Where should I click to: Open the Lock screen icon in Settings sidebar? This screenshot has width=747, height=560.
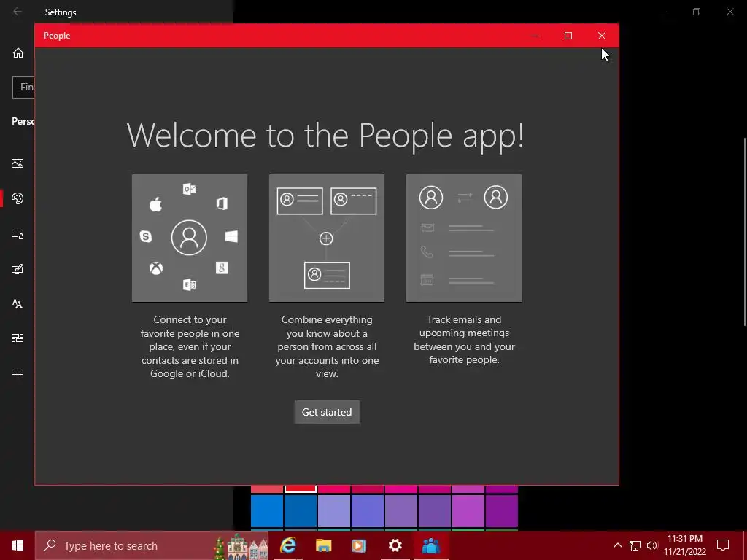pyautogui.click(x=18, y=234)
